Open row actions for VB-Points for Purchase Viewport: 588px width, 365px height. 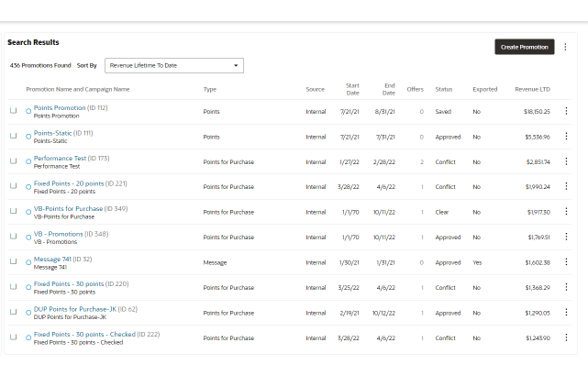tap(566, 211)
